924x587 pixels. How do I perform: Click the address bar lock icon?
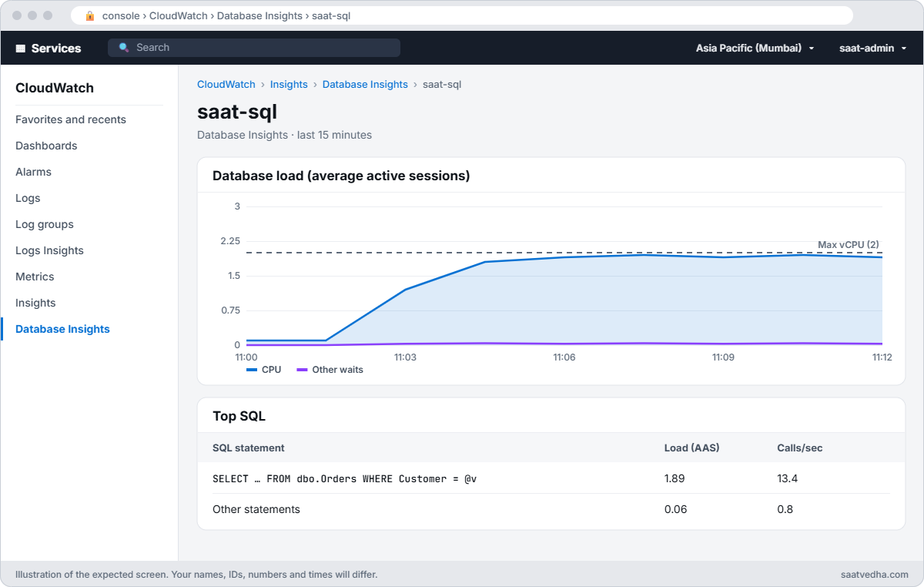(x=90, y=15)
